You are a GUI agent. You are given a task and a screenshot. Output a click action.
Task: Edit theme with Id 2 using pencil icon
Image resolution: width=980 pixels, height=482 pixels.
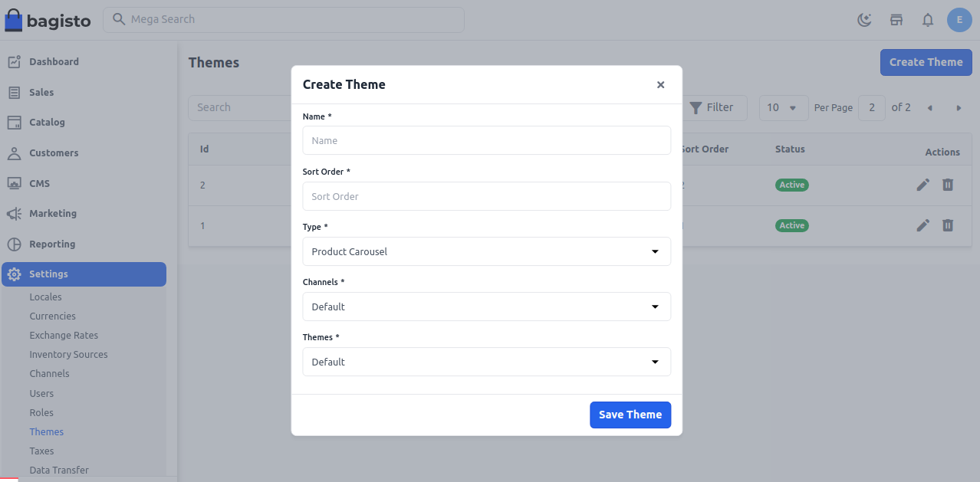922,185
